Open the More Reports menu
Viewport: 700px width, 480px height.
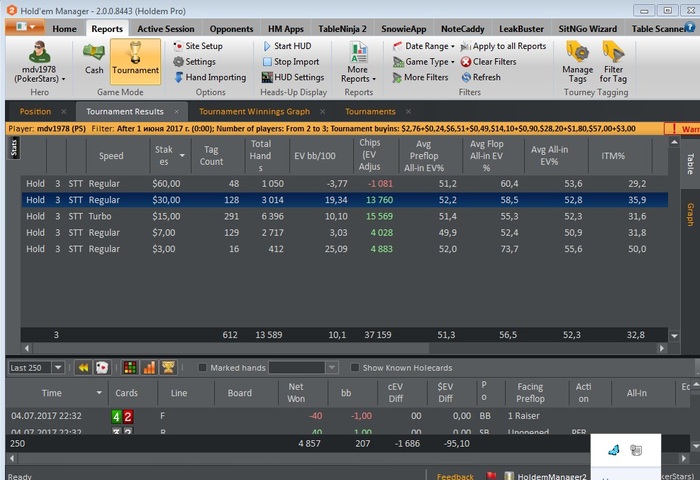pyautogui.click(x=358, y=63)
